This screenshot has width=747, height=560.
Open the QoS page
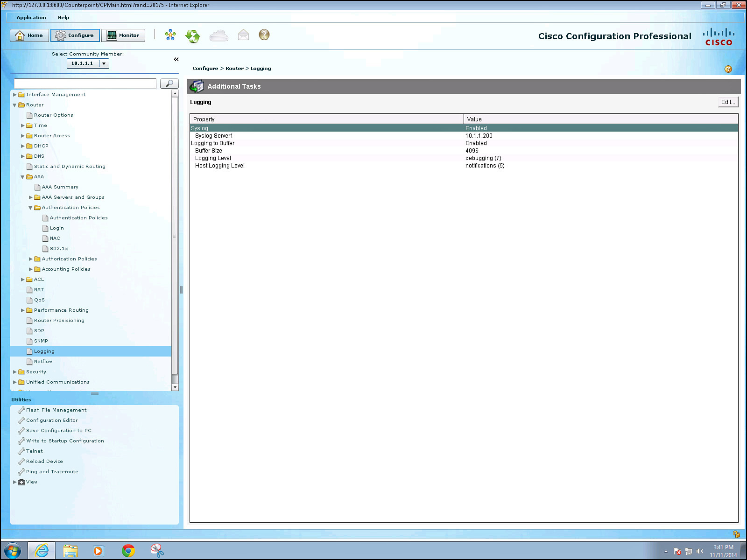pyautogui.click(x=39, y=300)
